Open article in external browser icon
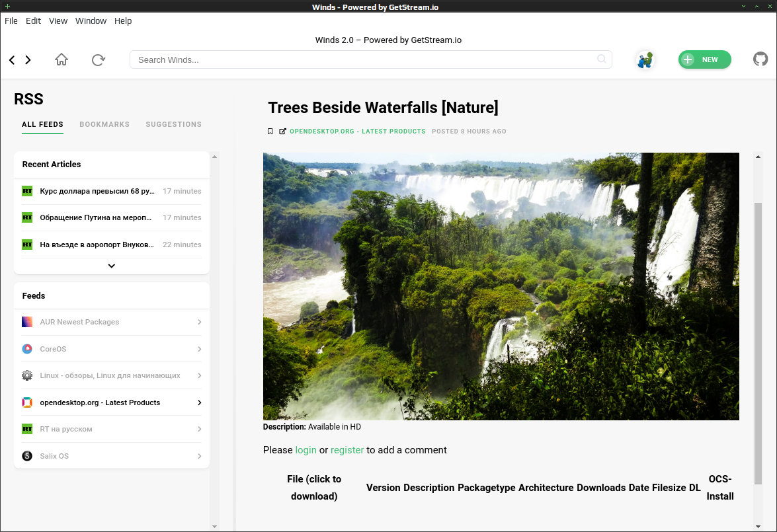This screenshot has width=777, height=532. pos(282,132)
